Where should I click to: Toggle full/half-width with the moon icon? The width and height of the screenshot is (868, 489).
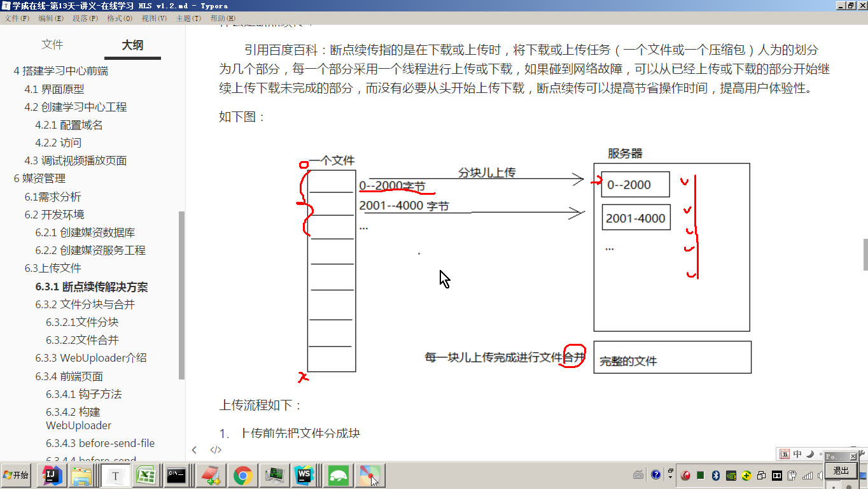click(x=811, y=453)
